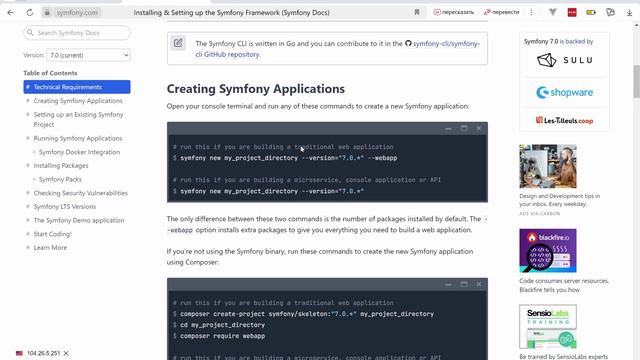This screenshot has height=360, width=640.
Task: Click maximize icon on composer code block
Action: [x=464, y=284]
